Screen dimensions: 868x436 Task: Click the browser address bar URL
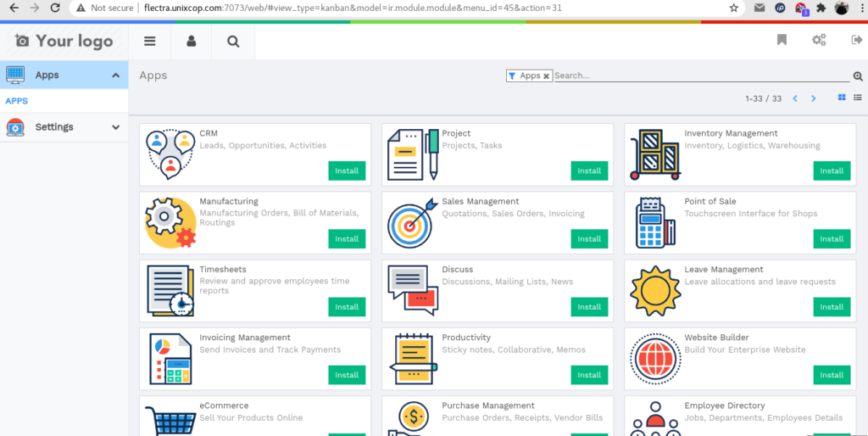[x=353, y=8]
